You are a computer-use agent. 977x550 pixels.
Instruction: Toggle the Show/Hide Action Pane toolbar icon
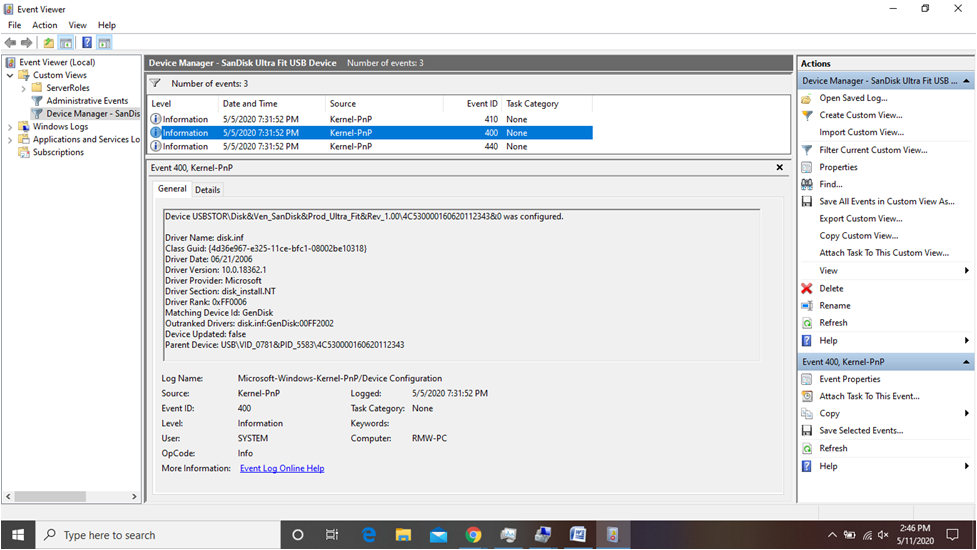104,43
